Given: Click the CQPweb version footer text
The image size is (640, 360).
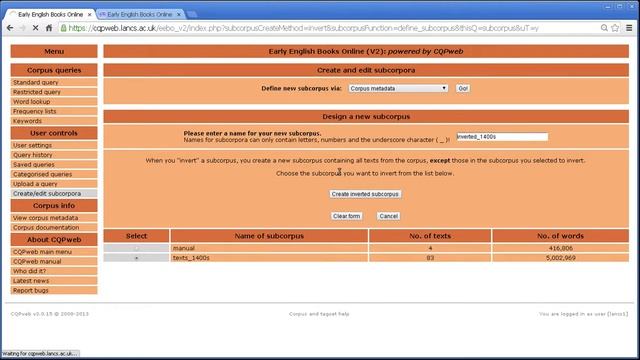Looking at the screenshot, I should coord(49,314).
